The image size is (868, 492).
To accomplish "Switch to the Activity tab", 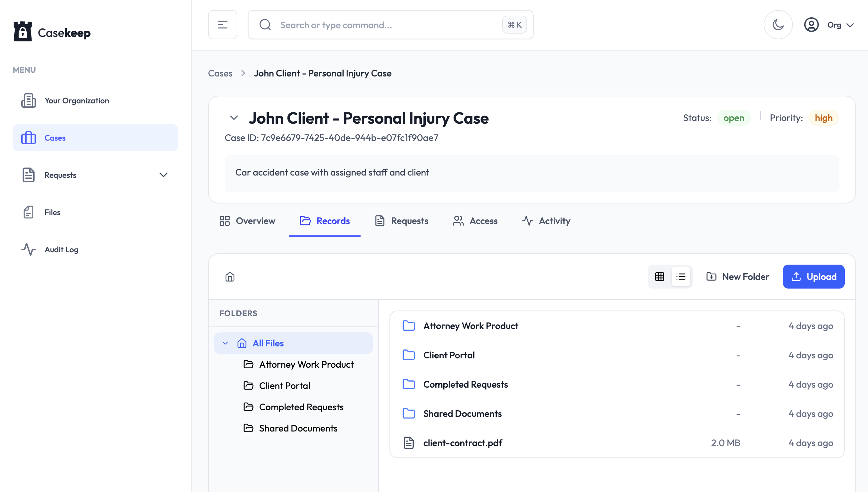I will 546,221.
